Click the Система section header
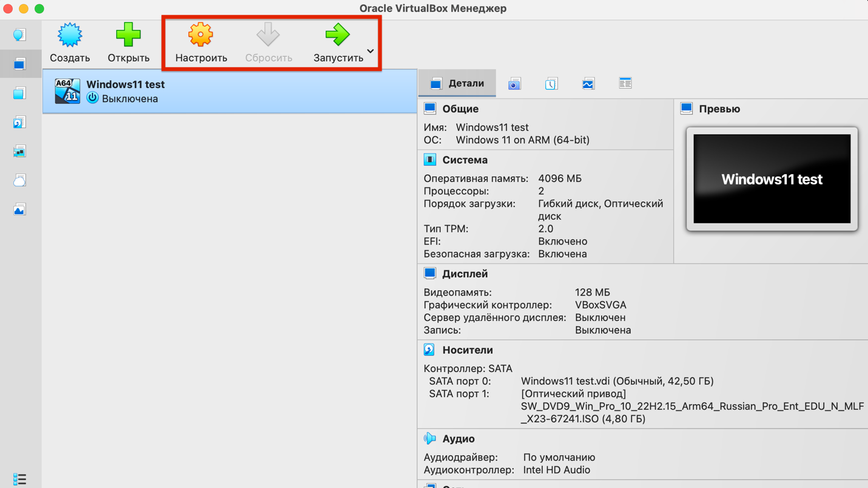Viewport: 868px width, 488px height. tap(465, 160)
